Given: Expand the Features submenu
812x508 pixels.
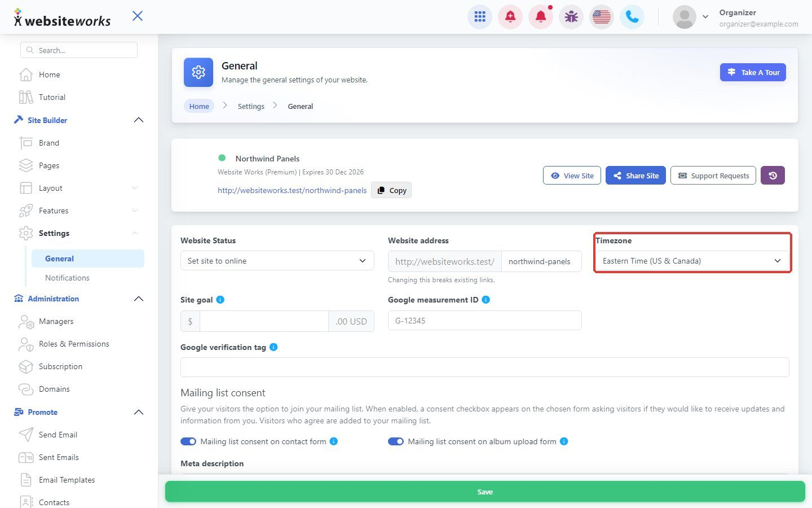Looking at the screenshot, I should [x=135, y=211].
